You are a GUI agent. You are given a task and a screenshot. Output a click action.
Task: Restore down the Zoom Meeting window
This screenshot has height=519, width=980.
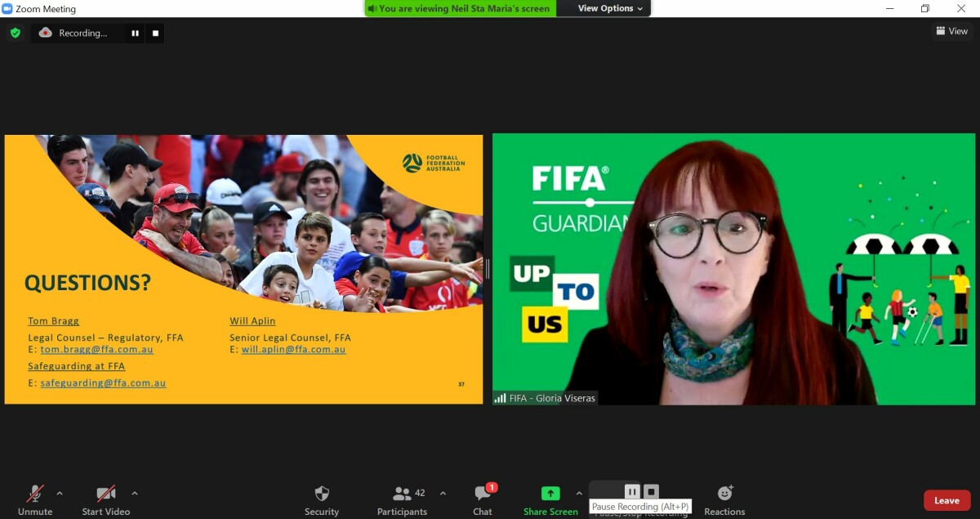coord(925,8)
